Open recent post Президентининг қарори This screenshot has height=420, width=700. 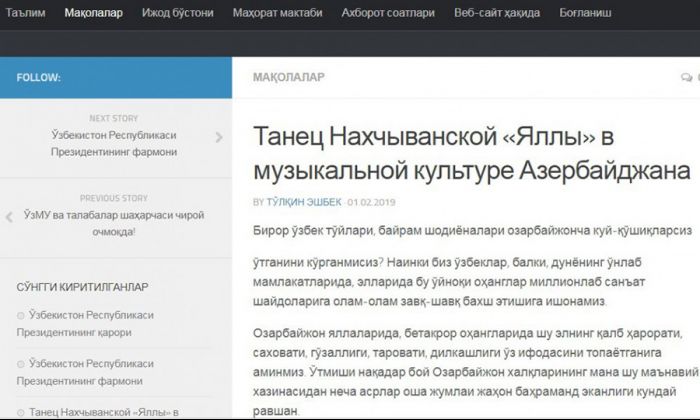85,324
